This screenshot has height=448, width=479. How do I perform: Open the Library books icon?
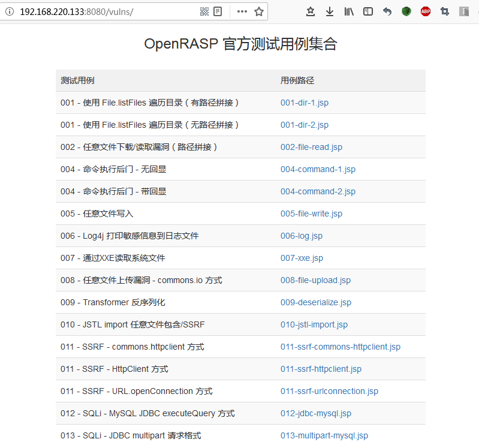pos(349,11)
